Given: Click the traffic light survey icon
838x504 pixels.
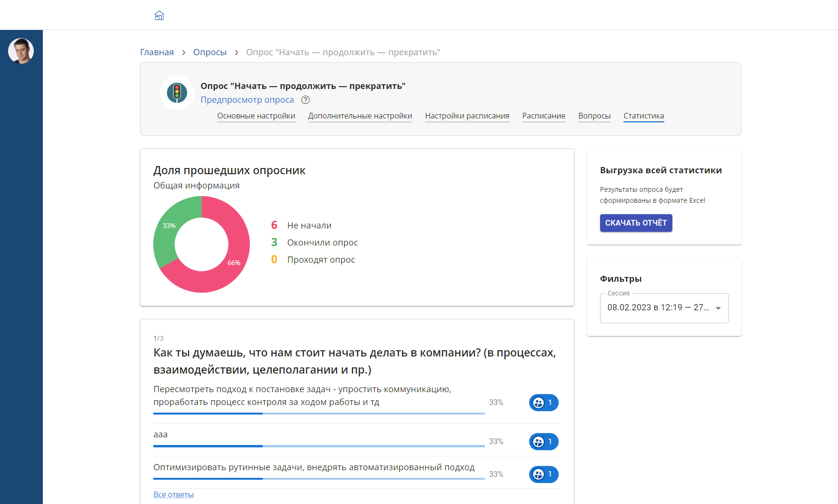Looking at the screenshot, I should coord(177,93).
